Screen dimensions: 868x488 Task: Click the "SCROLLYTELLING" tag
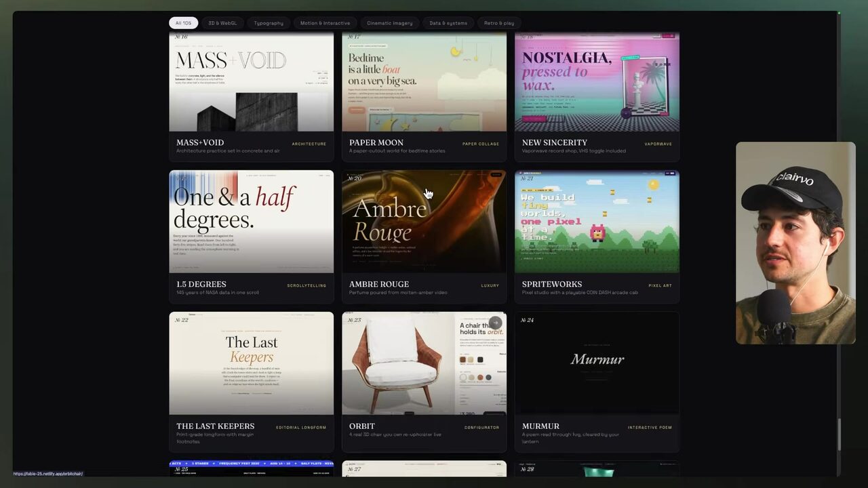(307, 285)
